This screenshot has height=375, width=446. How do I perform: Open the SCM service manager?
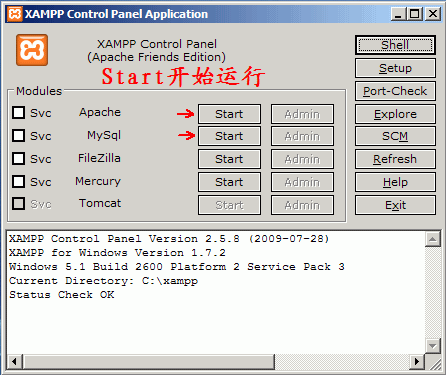point(395,136)
